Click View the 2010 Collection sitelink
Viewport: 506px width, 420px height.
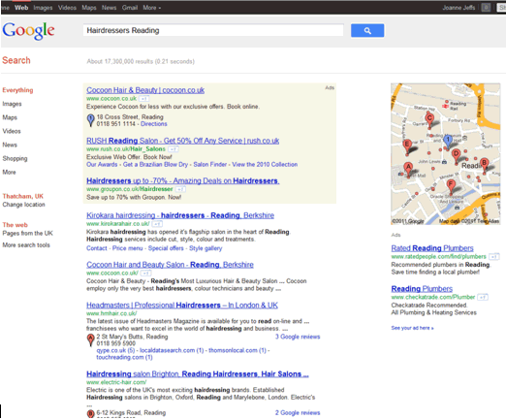[265, 165]
